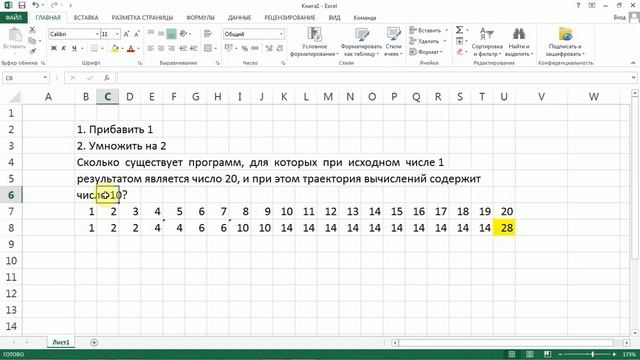Toggle center horizontal alignment

click(161, 49)
